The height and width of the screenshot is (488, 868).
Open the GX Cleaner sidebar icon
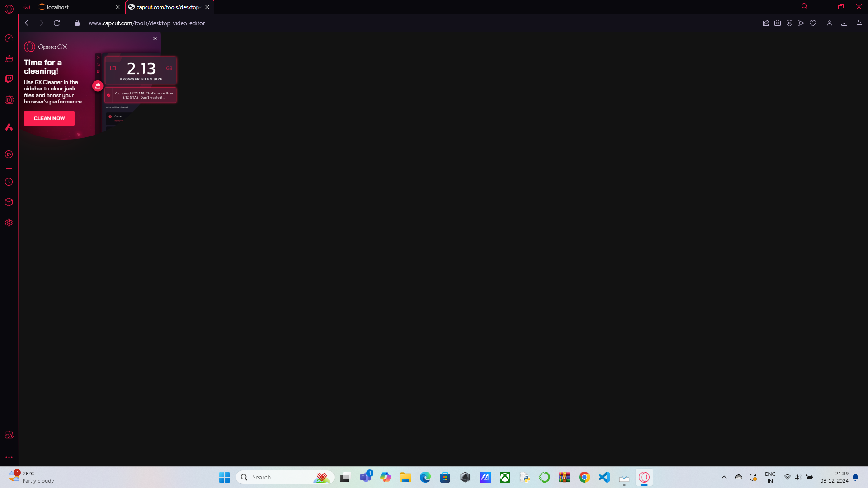coord(9,59)
